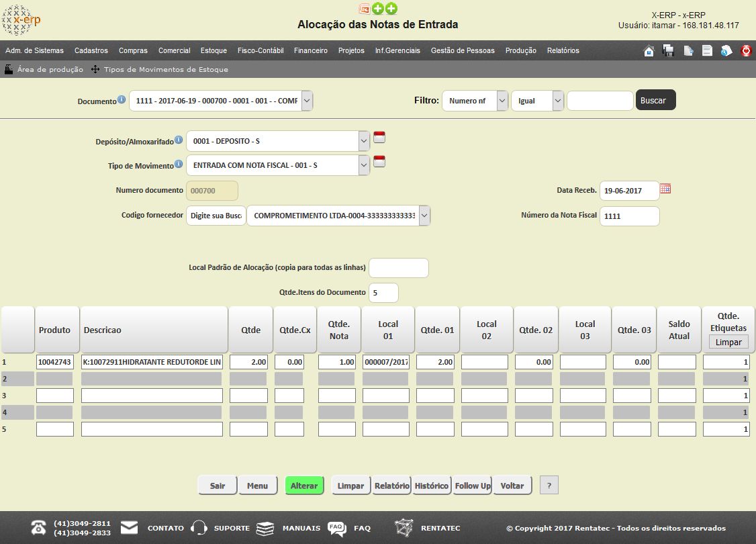Open Financeiro menu
756x544 pixels.
pos(310,50)
